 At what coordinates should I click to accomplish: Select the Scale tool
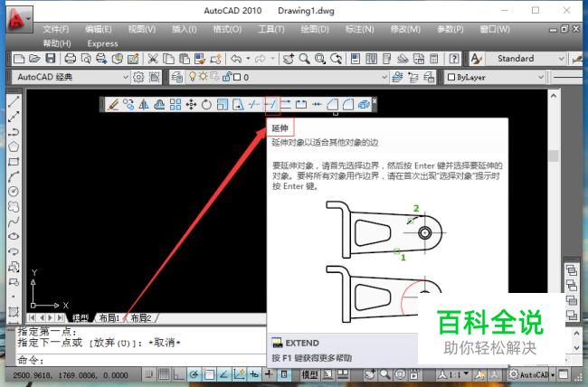click(222, 104)
